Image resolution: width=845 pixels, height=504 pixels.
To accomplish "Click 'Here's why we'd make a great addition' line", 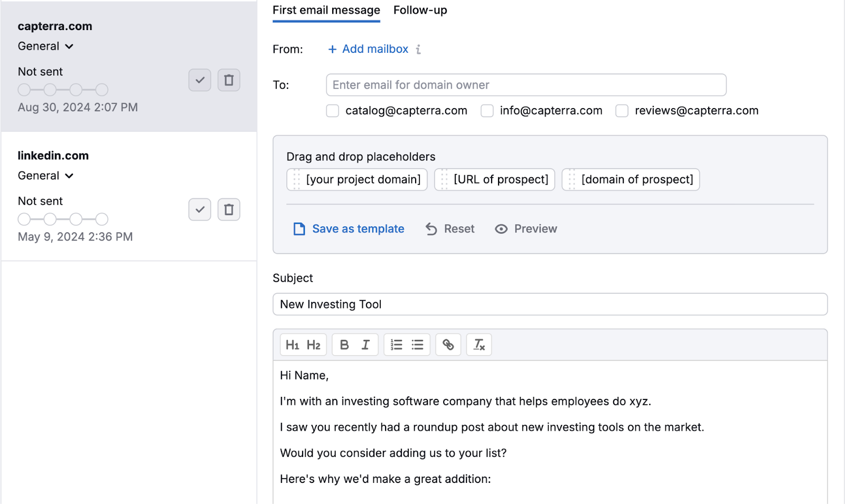I will tap(386, 479).
